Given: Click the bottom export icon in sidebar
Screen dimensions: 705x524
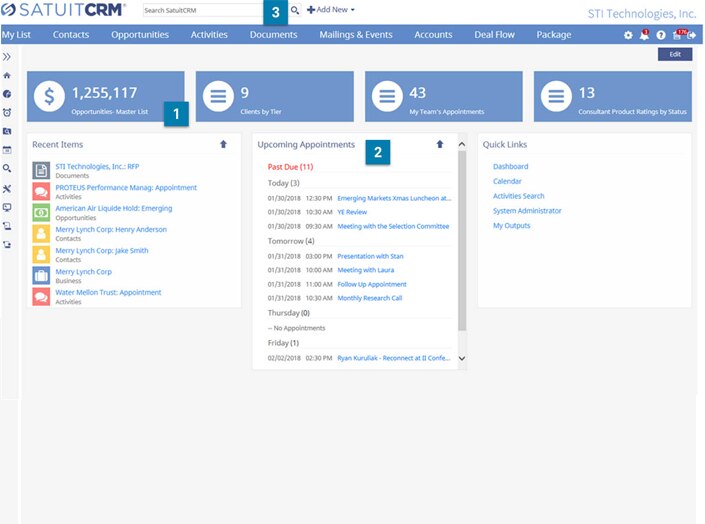Looking at the screenshot, I should [7, 245].
